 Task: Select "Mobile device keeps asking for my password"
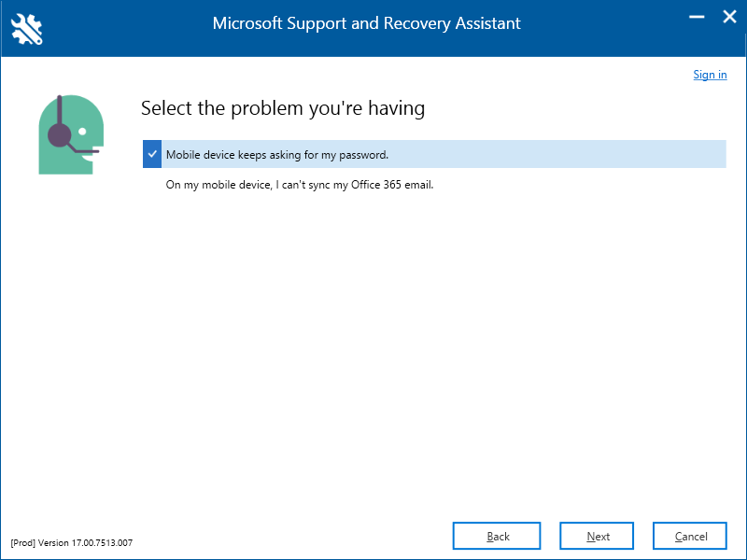coord(277,155)
